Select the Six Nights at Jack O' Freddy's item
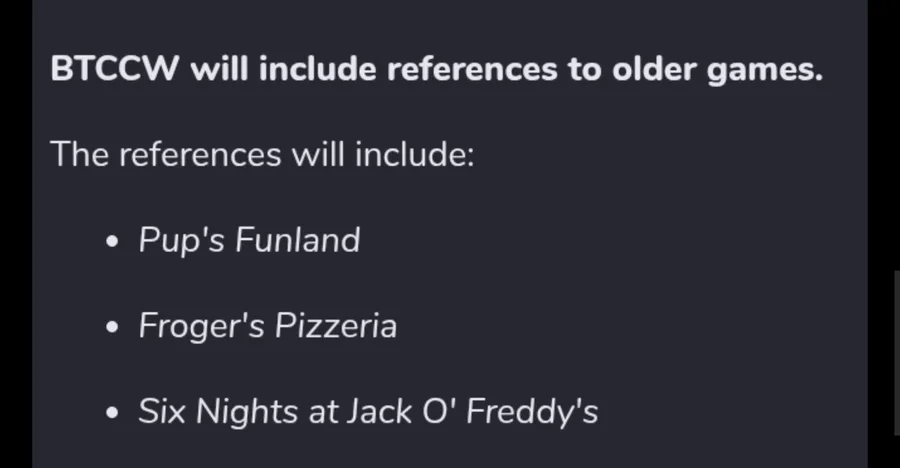Screen dimensions: 900x468 pyautogui.click(x=368, y=412)
